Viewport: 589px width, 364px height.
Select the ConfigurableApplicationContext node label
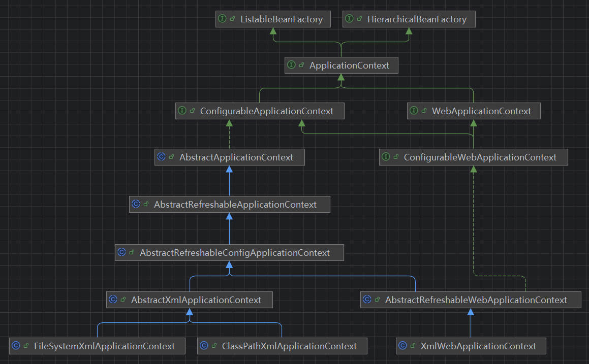tap(266, 111)
